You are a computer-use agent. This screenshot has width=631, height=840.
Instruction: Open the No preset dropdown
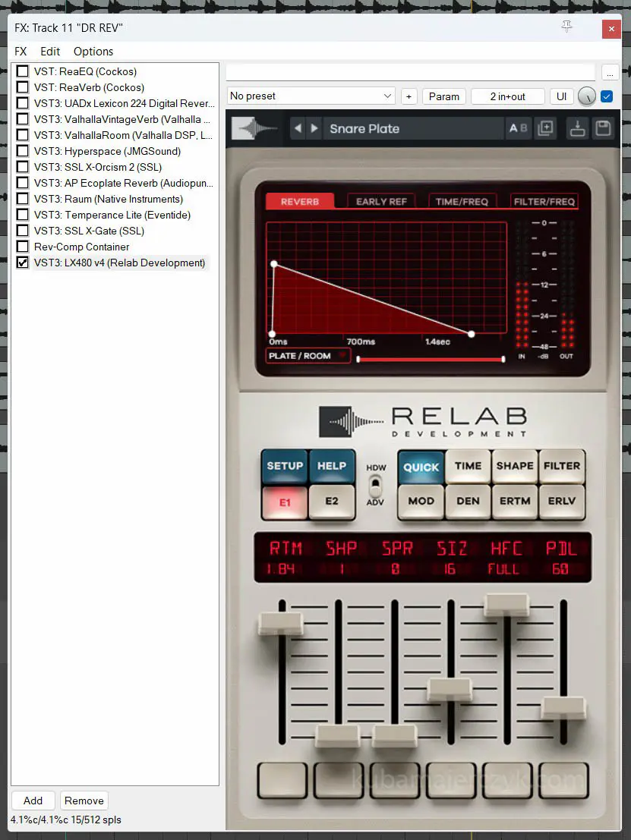point(311,96)
